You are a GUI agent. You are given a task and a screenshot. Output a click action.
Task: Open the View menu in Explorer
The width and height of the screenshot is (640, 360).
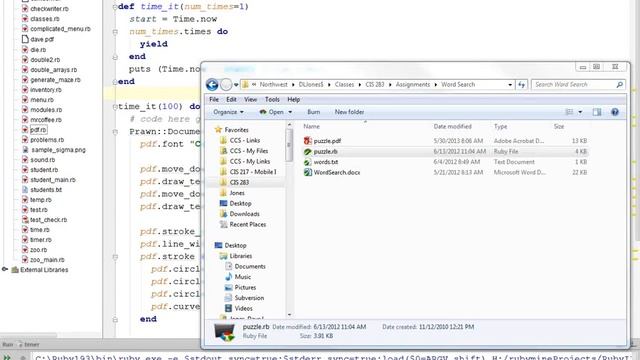(250, 99)
